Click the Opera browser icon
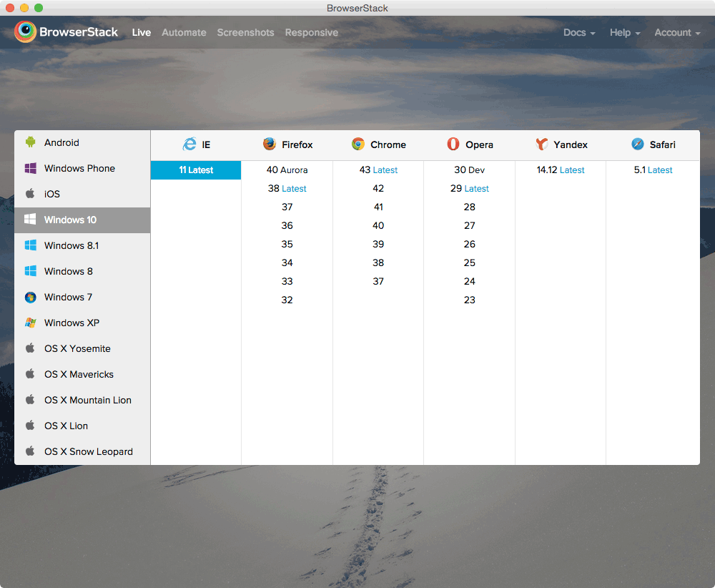This screenshot has height=588, width=715. [453, 144]
